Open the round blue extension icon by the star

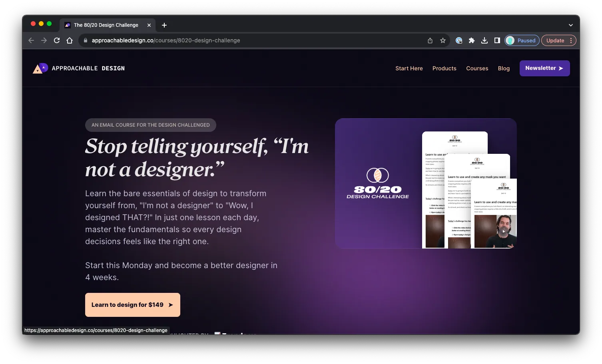coord(459,40)
